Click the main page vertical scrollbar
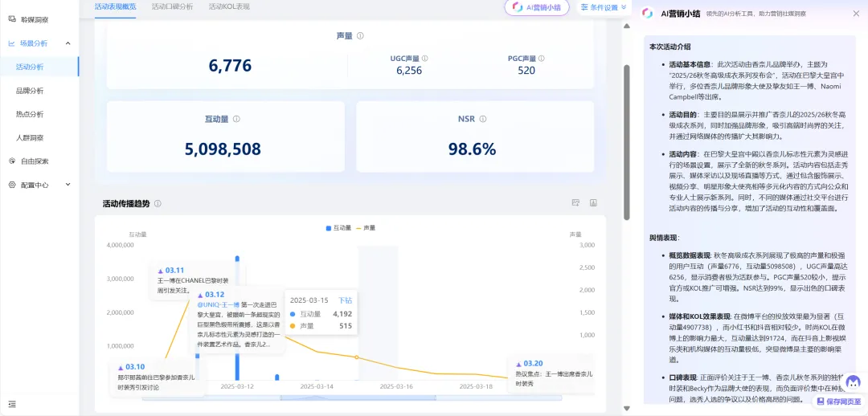 [627, 142]
